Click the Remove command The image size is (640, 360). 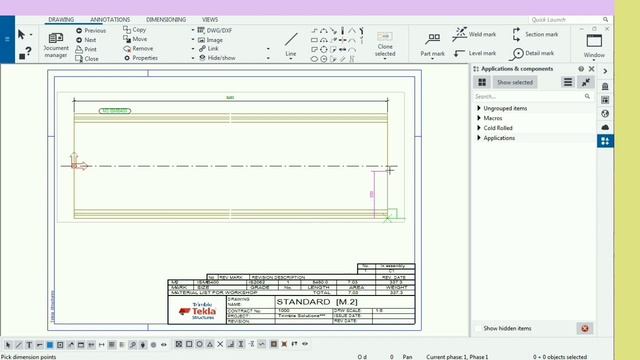point(138,49)
